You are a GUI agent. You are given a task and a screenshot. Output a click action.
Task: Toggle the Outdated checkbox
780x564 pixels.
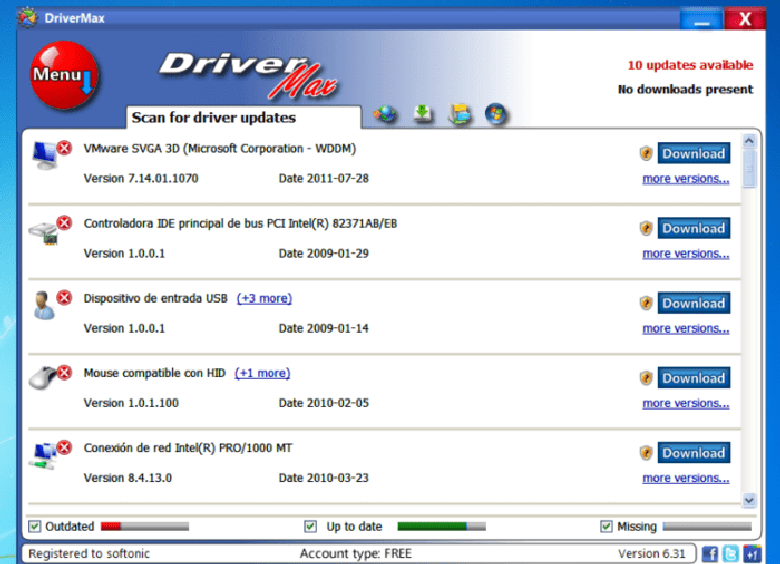tap(34, 526)
